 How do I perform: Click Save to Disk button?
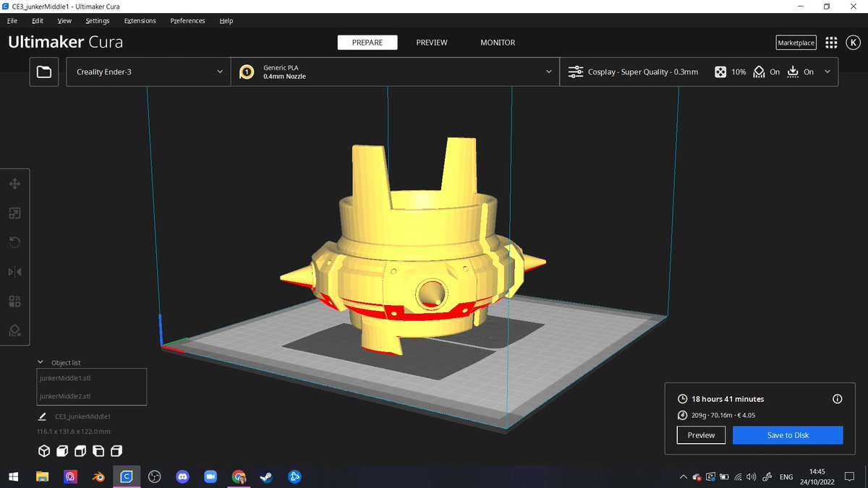(788, 435)
